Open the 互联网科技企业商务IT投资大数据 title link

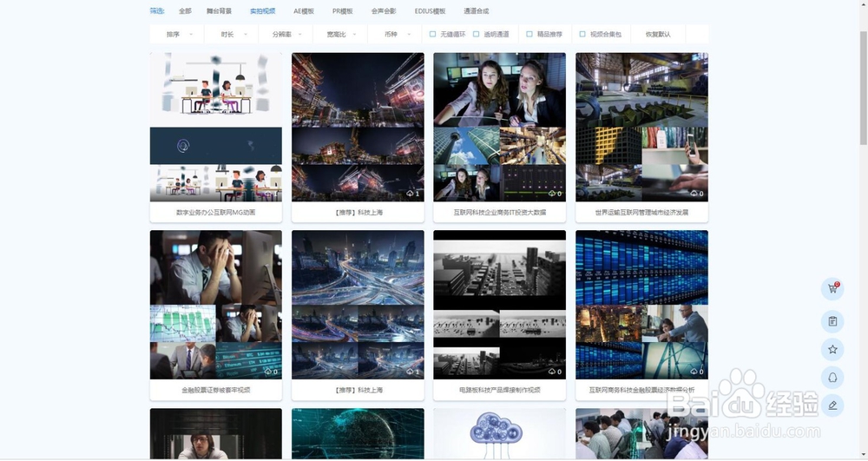pyautogui.click(x=500, y=213)
